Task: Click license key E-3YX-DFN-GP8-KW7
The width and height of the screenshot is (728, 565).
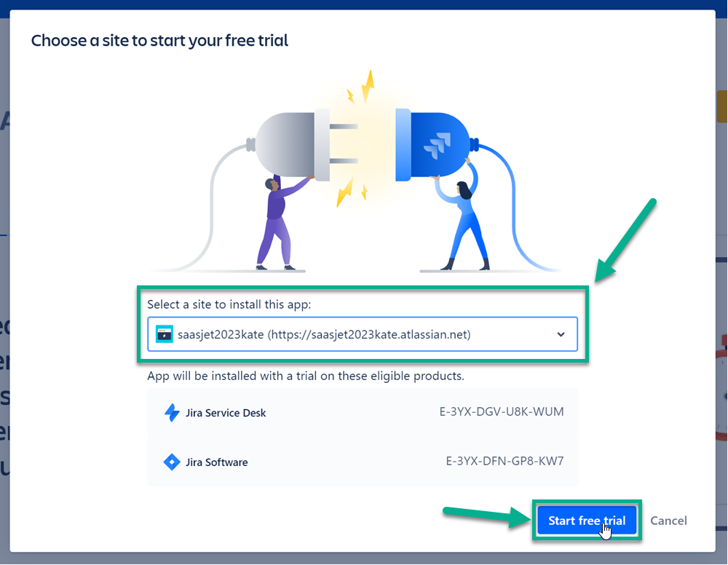Action: point(505,461)
